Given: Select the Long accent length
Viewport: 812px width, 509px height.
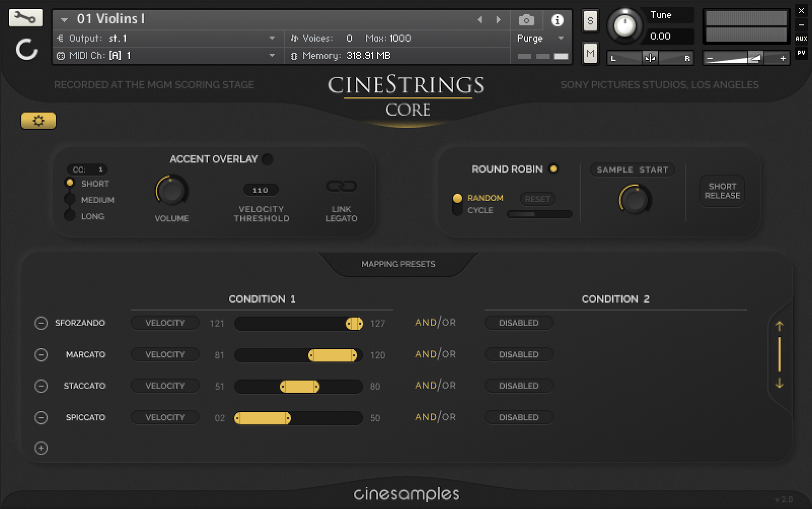Looking at the screenshot, I should [70, 216].
